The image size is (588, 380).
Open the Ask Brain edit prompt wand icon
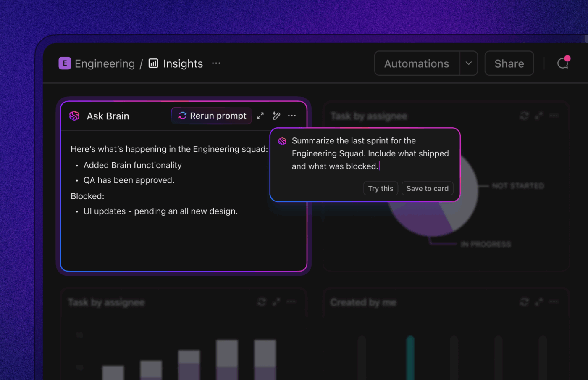pyautogui.click(x=276, y=116)
